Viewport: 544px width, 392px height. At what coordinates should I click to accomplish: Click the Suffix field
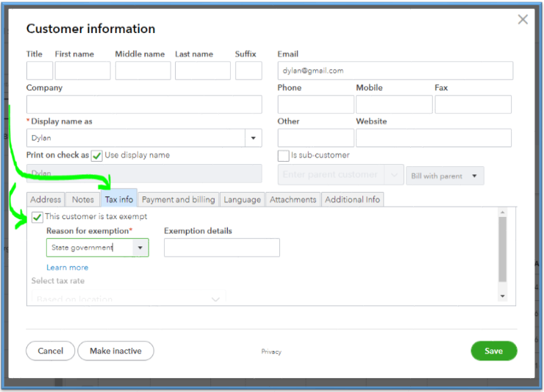(248, 71)
